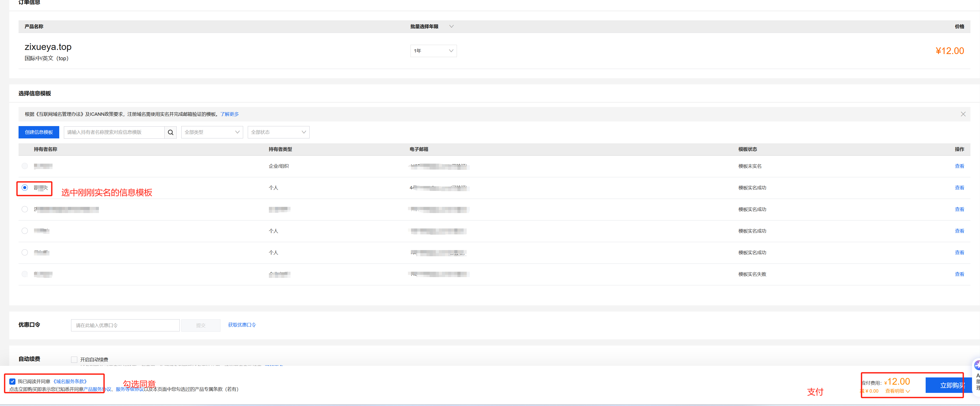The height and width of the screenshot is (406, 980).
Task: Click the 选择信息模板 section heading
Action: pyautogui.click(x=35, y=93)
